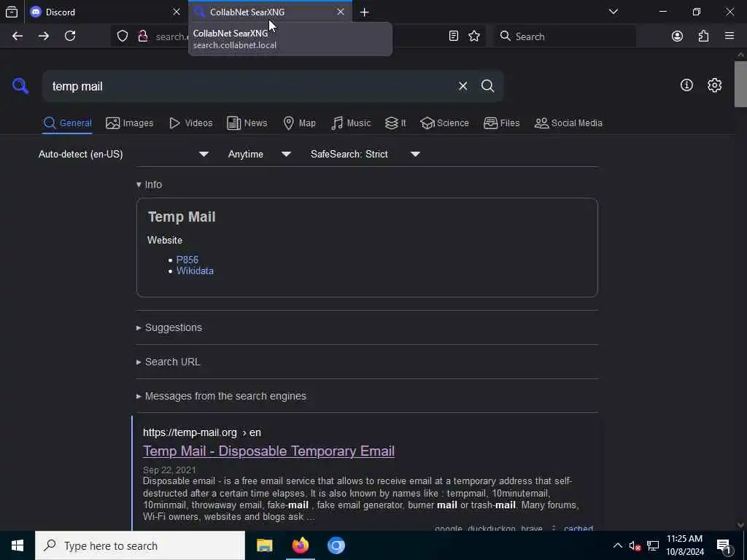Open a new browser tab

coord(365,12)
